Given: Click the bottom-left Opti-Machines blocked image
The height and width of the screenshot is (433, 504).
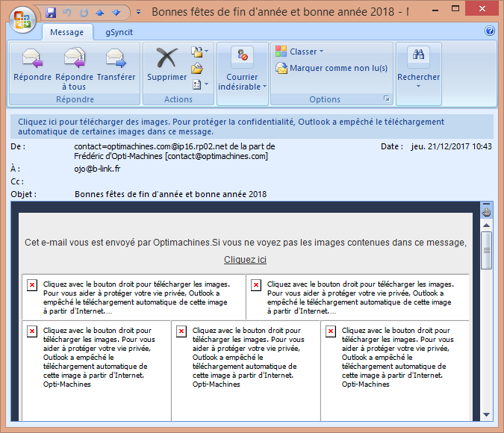Looking at the screenshot, I should [x=96, y=370].
